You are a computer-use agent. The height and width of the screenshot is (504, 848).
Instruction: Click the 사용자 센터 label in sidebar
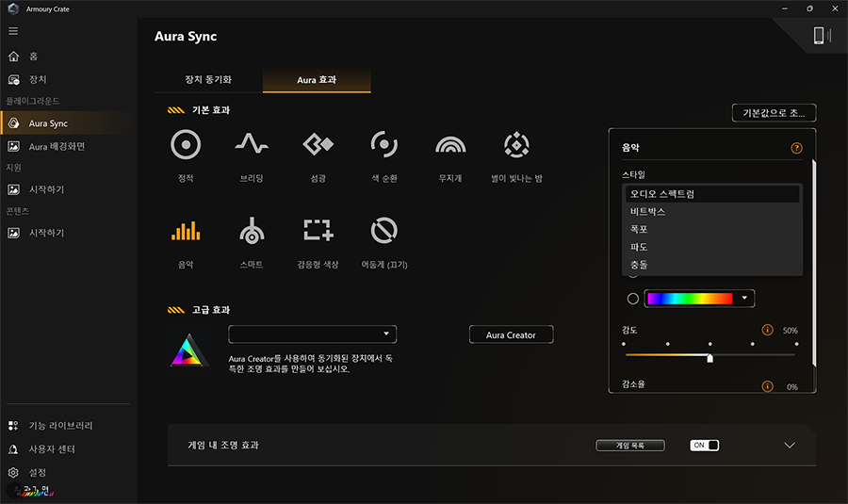pos(52,449)
